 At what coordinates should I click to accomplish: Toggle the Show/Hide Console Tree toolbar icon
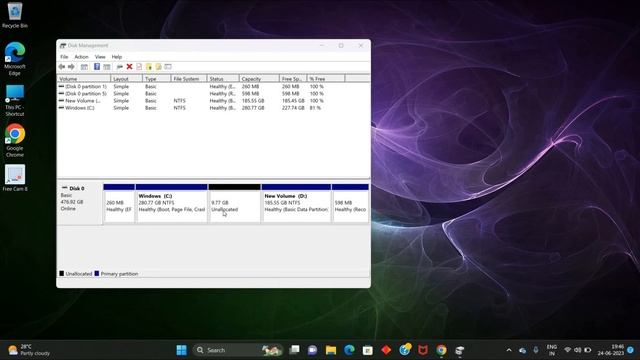coord(84,67)
